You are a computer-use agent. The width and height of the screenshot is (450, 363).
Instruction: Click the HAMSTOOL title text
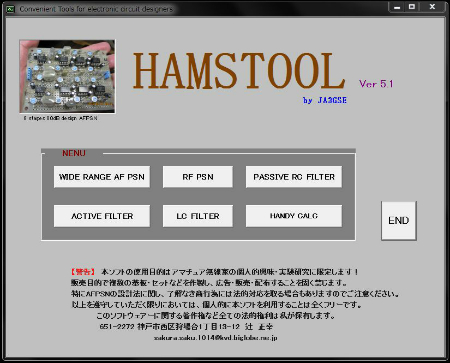coord(239,71)
